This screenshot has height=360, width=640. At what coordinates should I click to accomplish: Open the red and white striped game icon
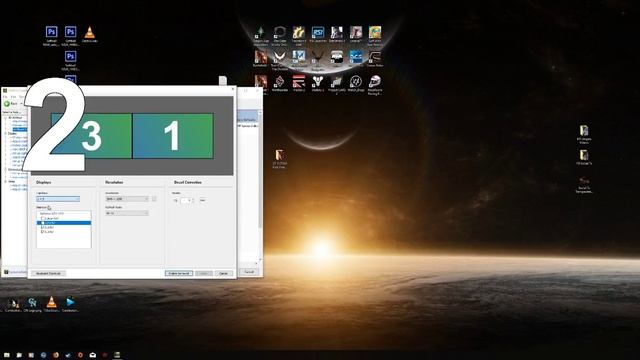coord(298,82)
